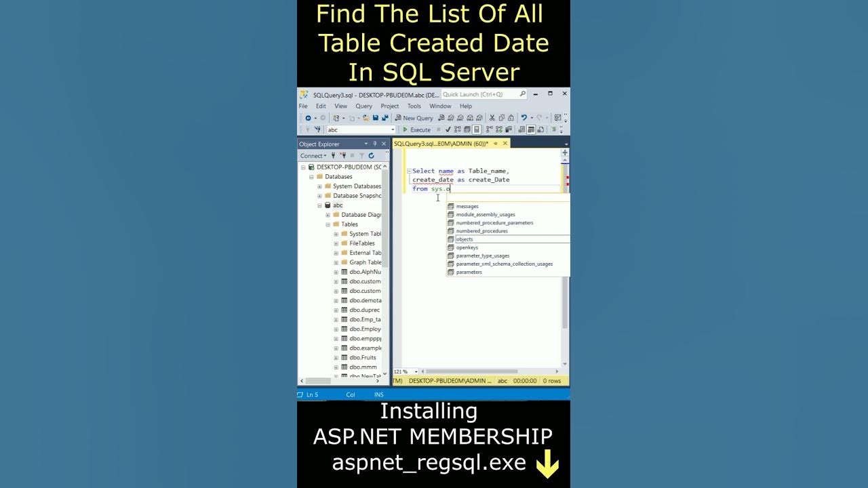This screenshot has width=868, height=488.
Task: Click the Cut scissors icon
Action: [x=492, y=118]
